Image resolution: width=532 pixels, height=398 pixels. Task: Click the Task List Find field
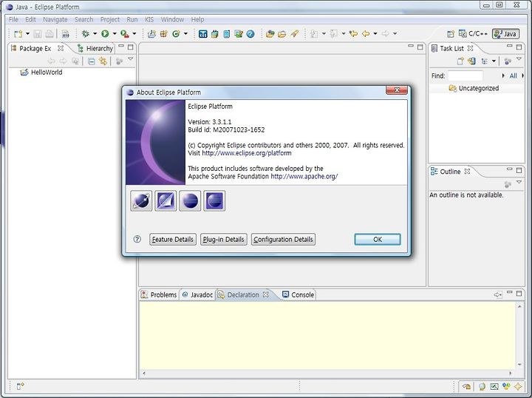click(465, 75)
